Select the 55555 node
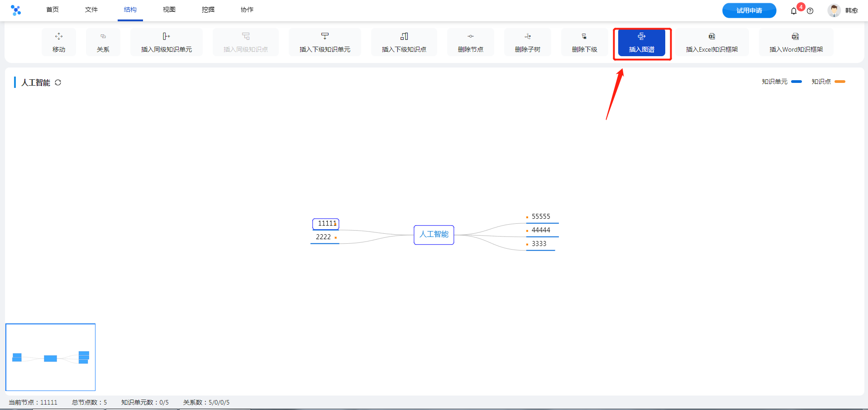 [541, 217]
